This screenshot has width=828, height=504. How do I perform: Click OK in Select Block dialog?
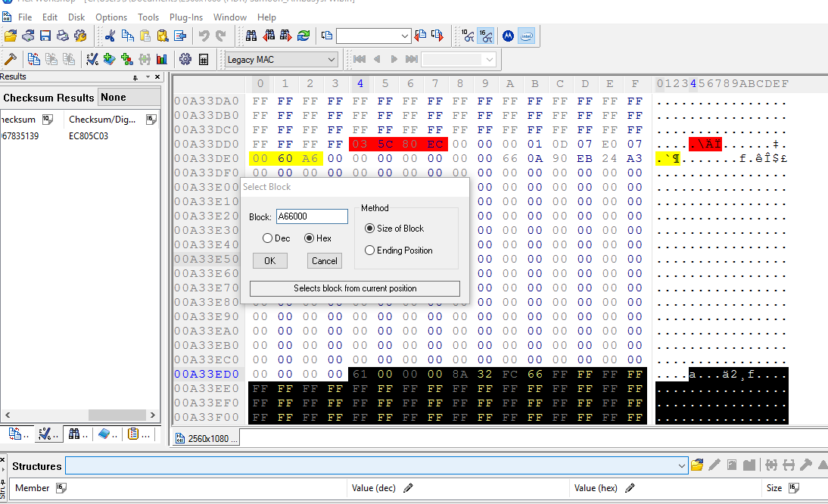(x=270, y=260)
